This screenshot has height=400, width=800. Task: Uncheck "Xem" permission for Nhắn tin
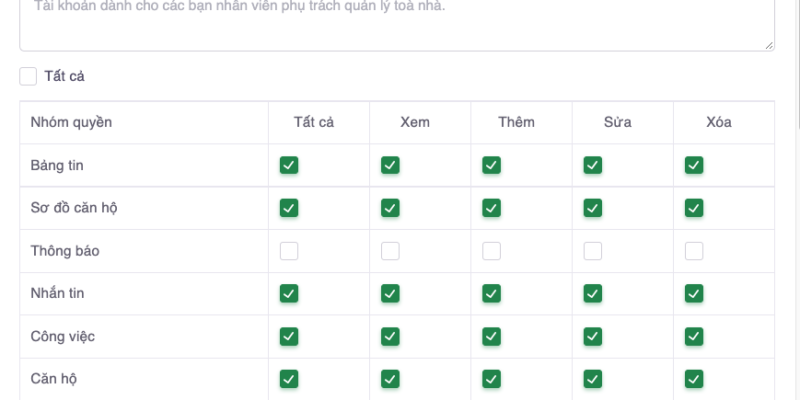[x=390, y=293]
